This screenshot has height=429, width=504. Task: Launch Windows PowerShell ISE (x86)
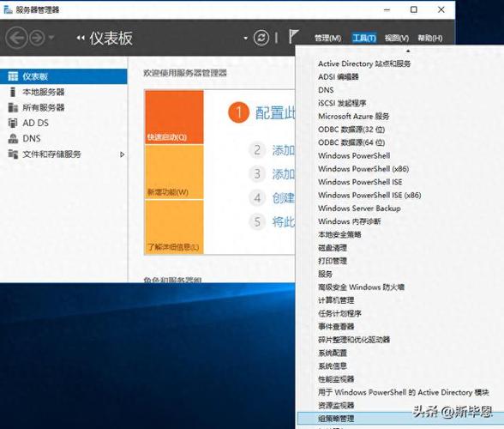[369, 195]
